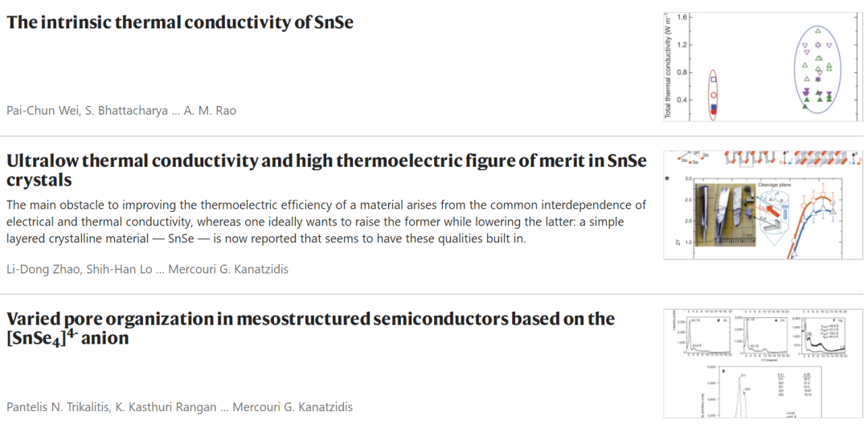Click the '[SnSe4]4- anion' title line

(x=68, y=338)
